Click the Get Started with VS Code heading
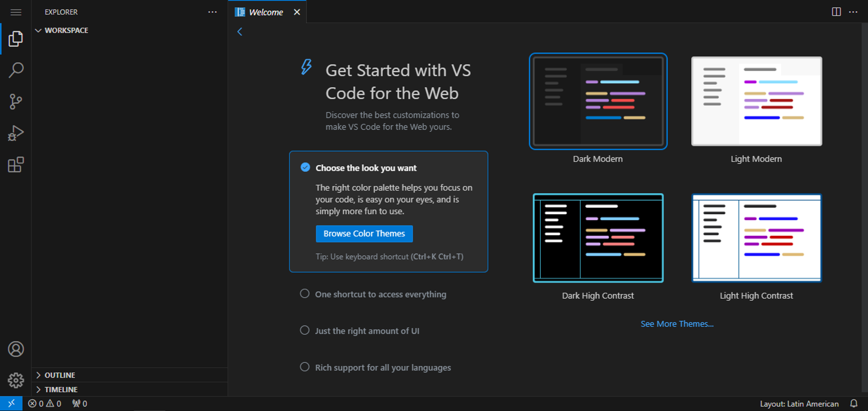The height and width of the screenshot is (411, 868). pyautogui.click(x=398, y=82)
